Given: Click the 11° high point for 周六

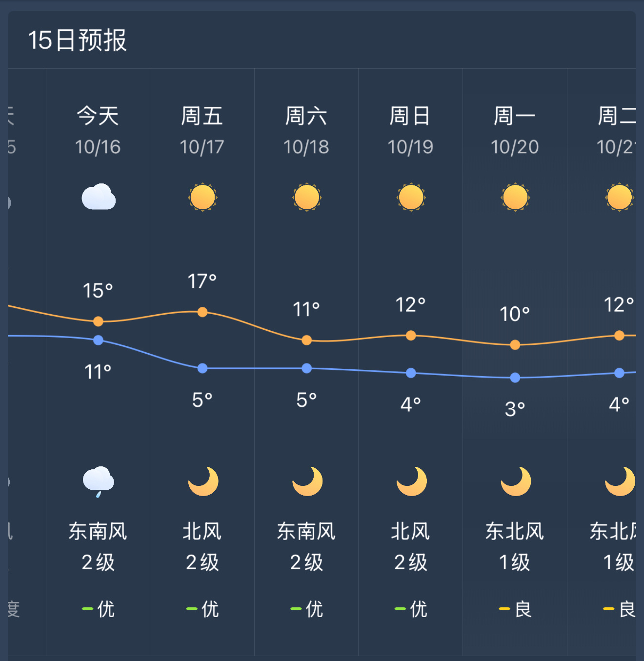Looking at the screenshot, I should click(x=307, y=340).
